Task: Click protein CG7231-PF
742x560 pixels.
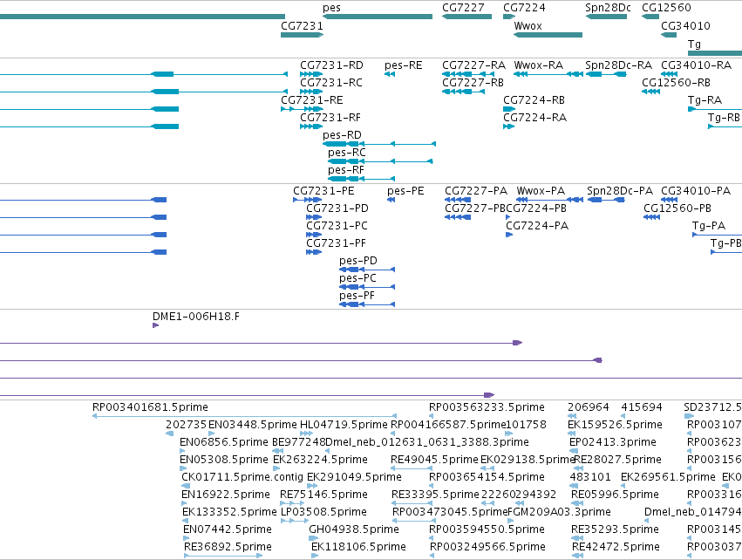Action: coord(336,243)
